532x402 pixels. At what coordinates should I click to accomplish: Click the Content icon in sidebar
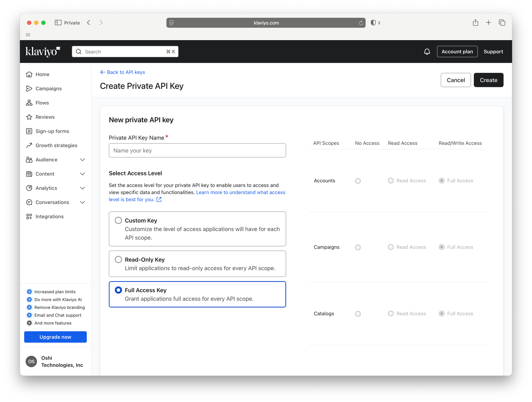point(29,174)
